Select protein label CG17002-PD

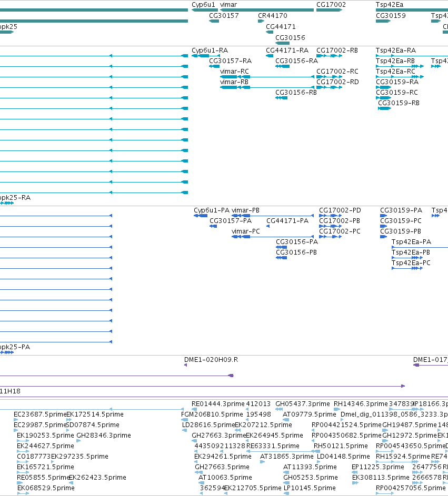click(340, 210)
